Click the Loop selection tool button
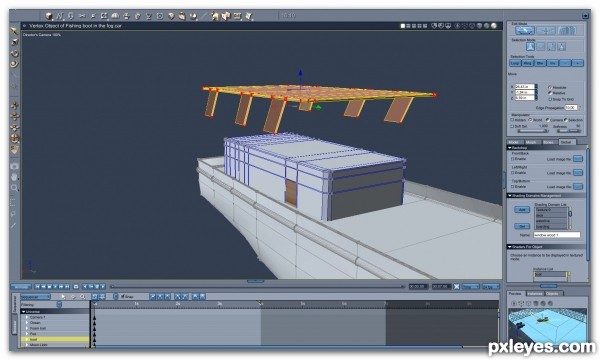 tap(515, 63)
